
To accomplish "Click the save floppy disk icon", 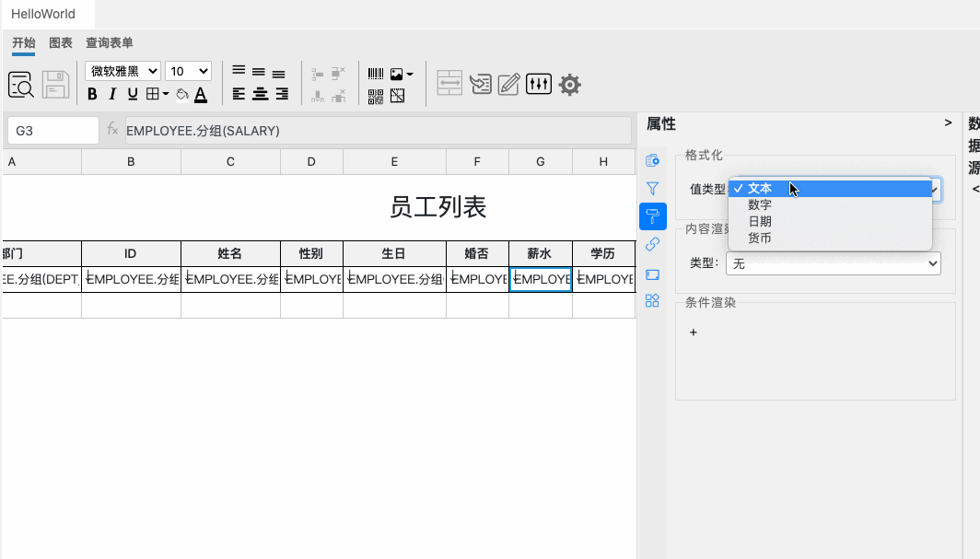I will pos(55,85).
